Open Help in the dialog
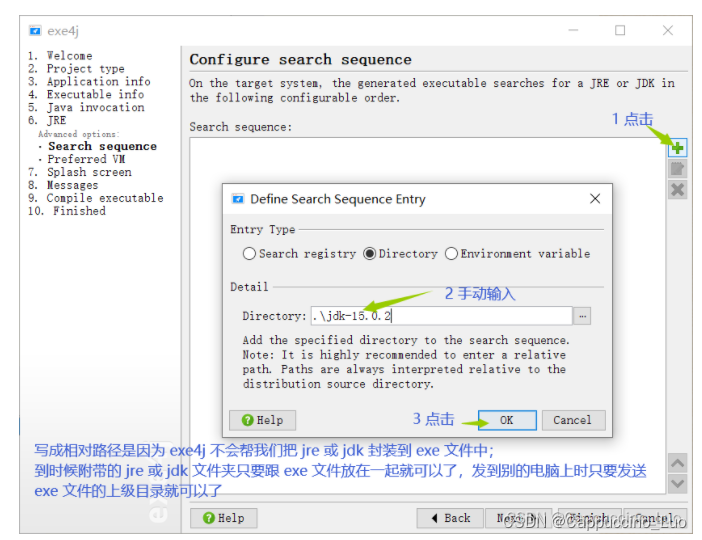 point(262,420)
